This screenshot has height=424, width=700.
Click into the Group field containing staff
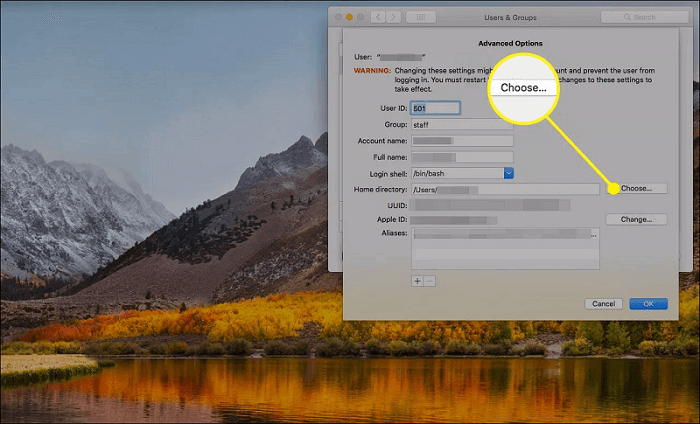coord(462,125)
